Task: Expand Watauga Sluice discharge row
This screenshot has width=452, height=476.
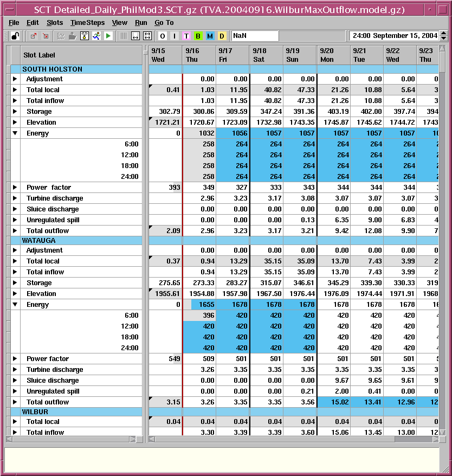Action: pyautogui.click(x=15, y=381)
